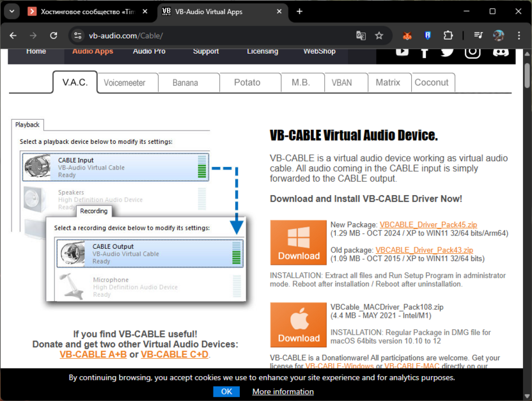The height and width of the screenshot is (401, 532).
Task: Open the Discord social icon
Action: coord(501,52)
